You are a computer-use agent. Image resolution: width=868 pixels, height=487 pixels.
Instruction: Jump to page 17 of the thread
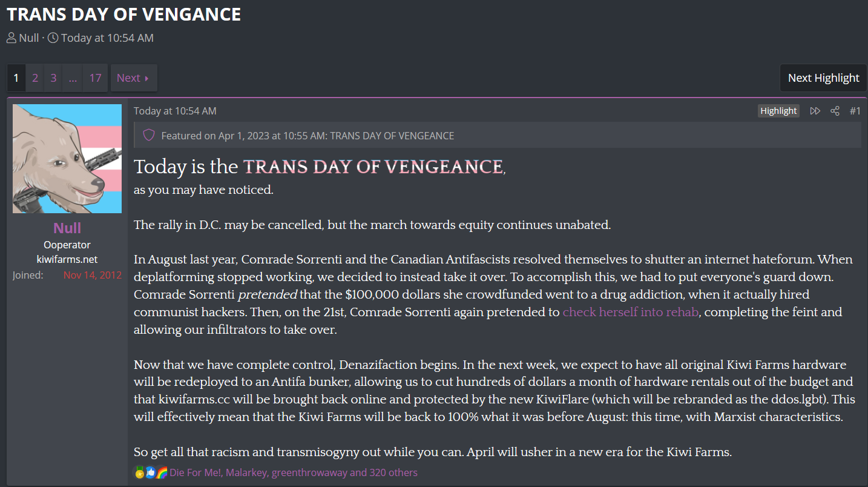point(95,78)
